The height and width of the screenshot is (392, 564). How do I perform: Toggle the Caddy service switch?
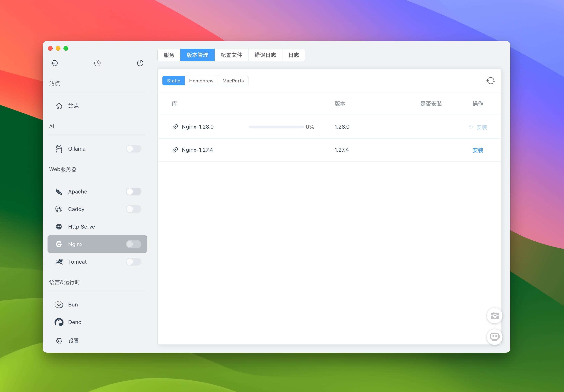tap(134, 209)
